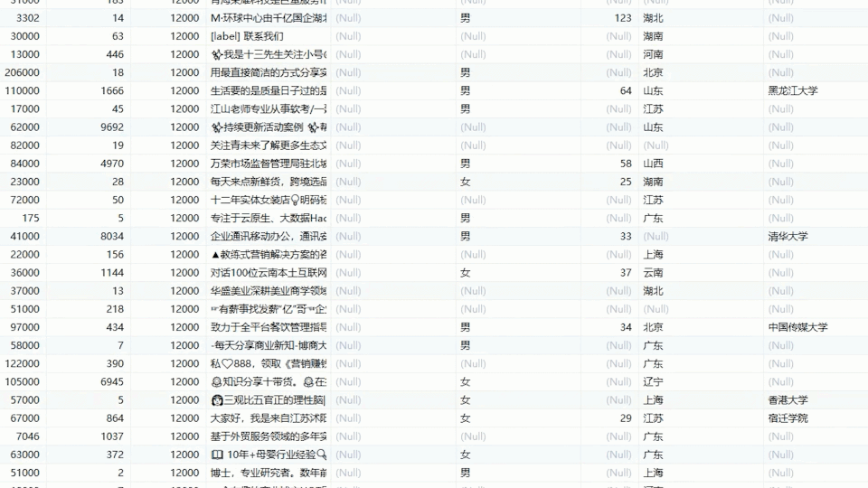Click the 清华大学 cell

coord(788,236)
